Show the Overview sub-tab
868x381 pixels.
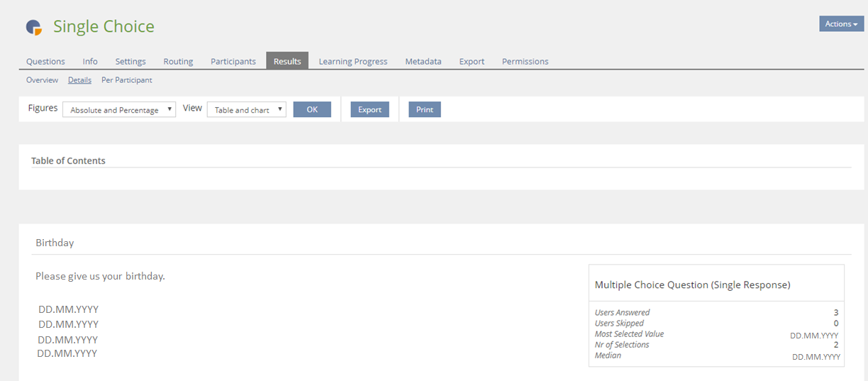(42, 80)
